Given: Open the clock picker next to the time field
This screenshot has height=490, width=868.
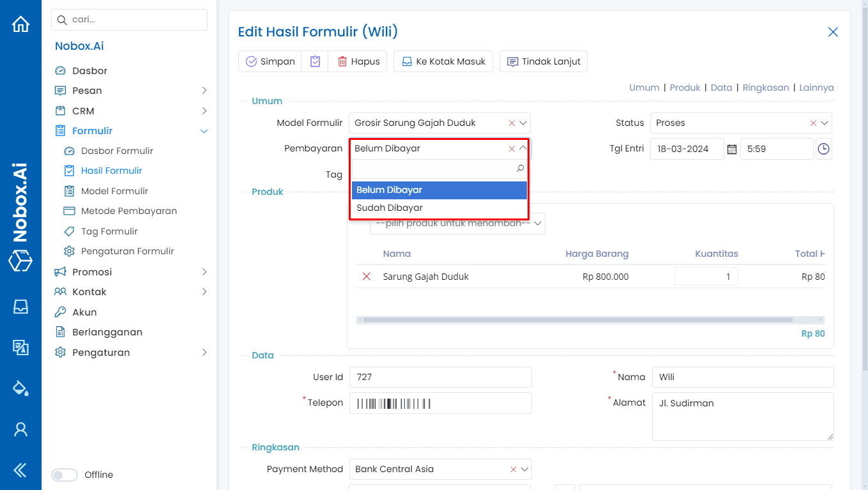Looking at the screenshot, I should pyautogui.click(x=823, y=148).
